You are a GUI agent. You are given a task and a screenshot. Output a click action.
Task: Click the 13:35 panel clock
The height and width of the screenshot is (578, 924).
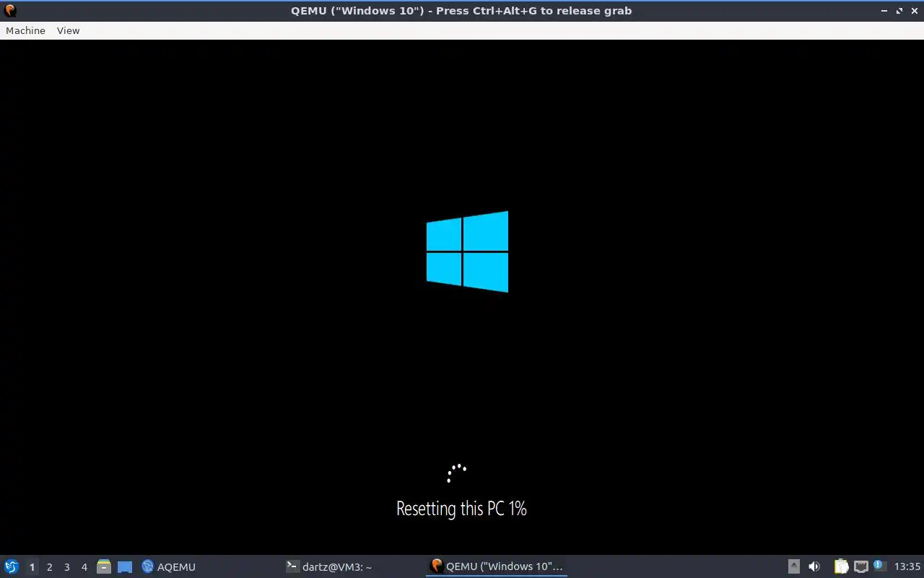(907, 566)
